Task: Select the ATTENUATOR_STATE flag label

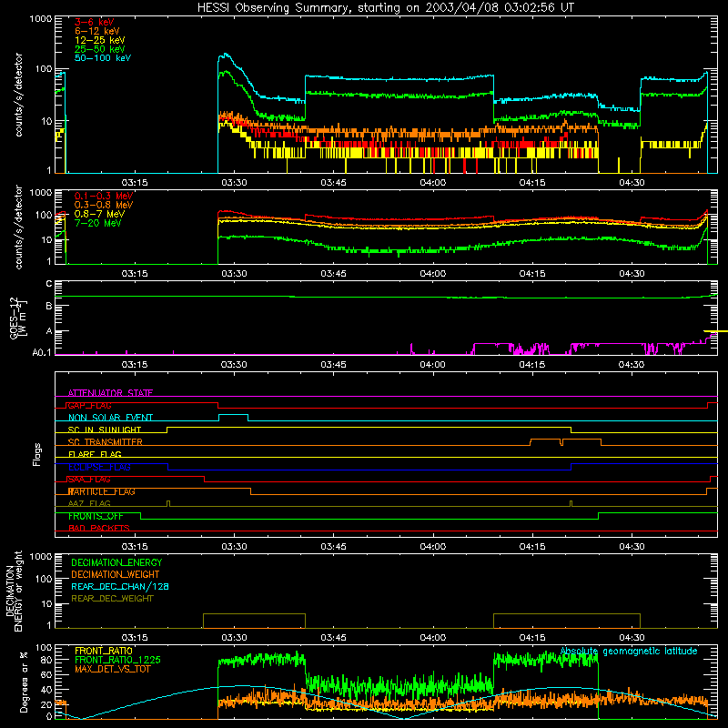Action: tap(110, 393)
